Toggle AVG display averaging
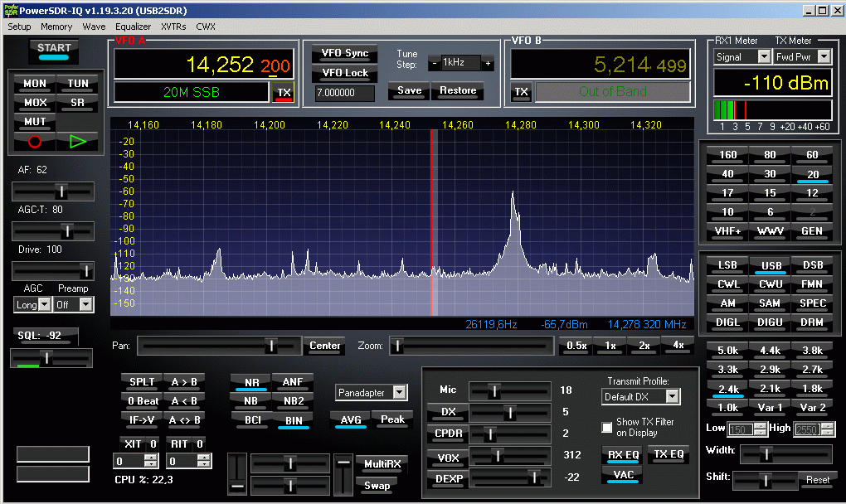 click(351, 420)
